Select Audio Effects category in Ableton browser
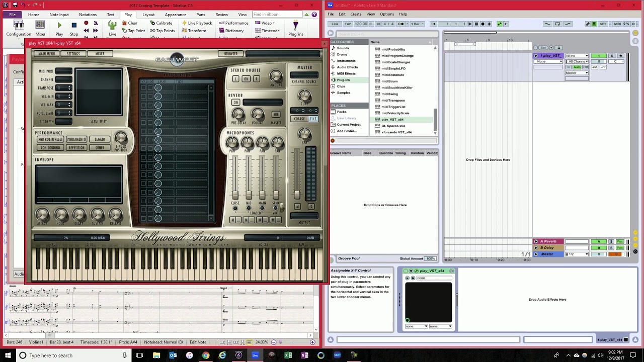The height and width of the screenshot is (362, 644). point(347,67)
